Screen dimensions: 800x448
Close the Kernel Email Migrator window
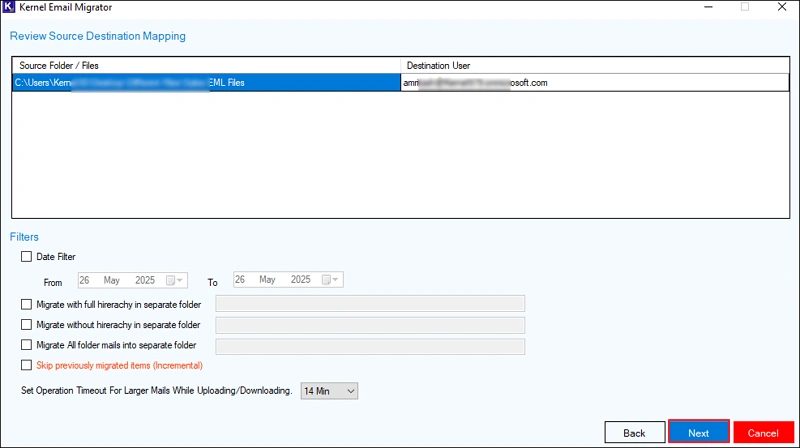pyautogui.click(x=782, y=7)
